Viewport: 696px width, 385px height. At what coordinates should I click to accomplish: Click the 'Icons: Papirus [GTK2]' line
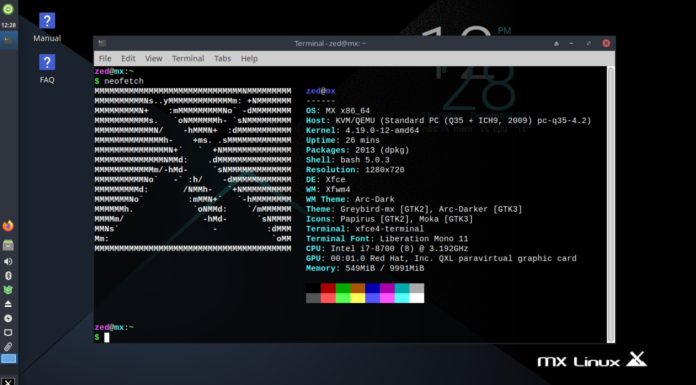pyautogui.click(x=389, y=219)
